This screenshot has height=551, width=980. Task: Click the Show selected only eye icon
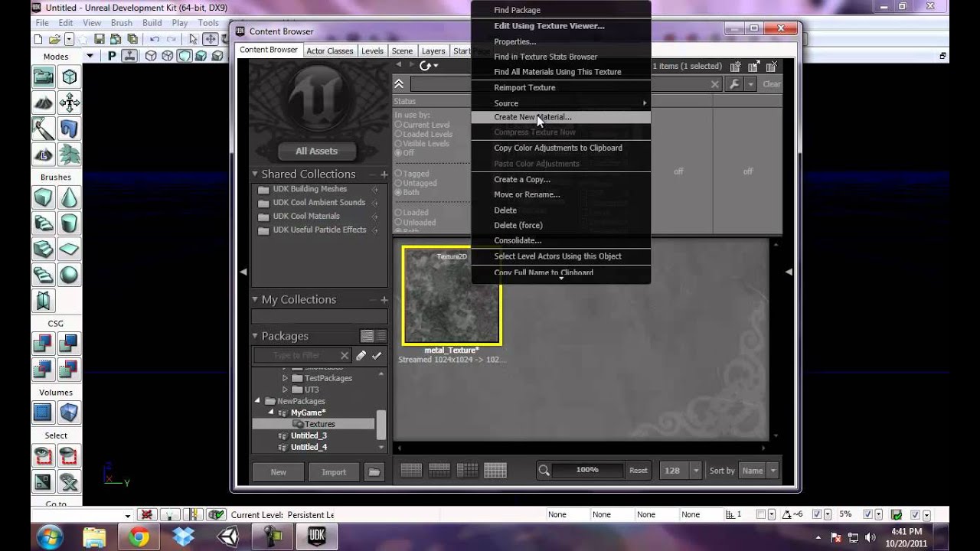43,456
